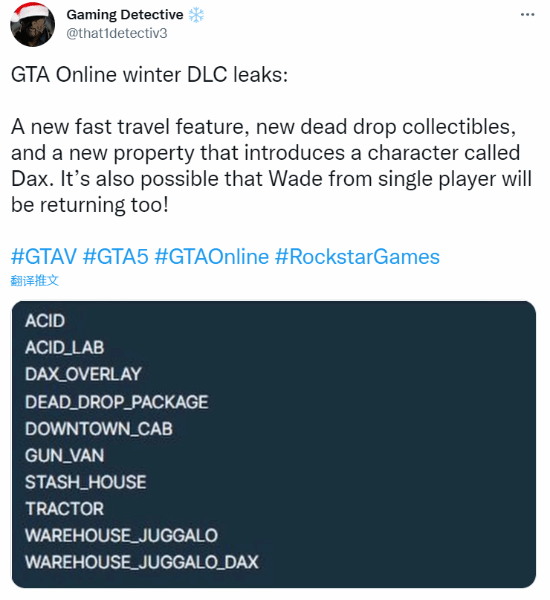
Task: Click the ACID_LAB line in the image
Action: click(65, 347)
